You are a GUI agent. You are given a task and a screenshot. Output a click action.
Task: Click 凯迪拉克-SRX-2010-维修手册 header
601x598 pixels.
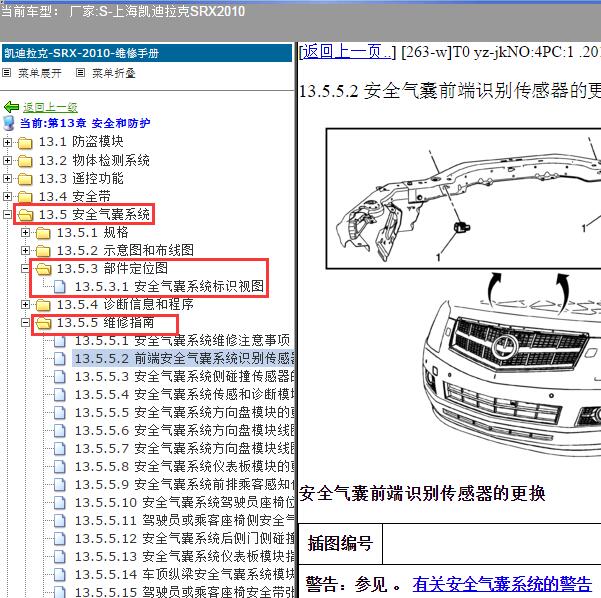[147, 53]
